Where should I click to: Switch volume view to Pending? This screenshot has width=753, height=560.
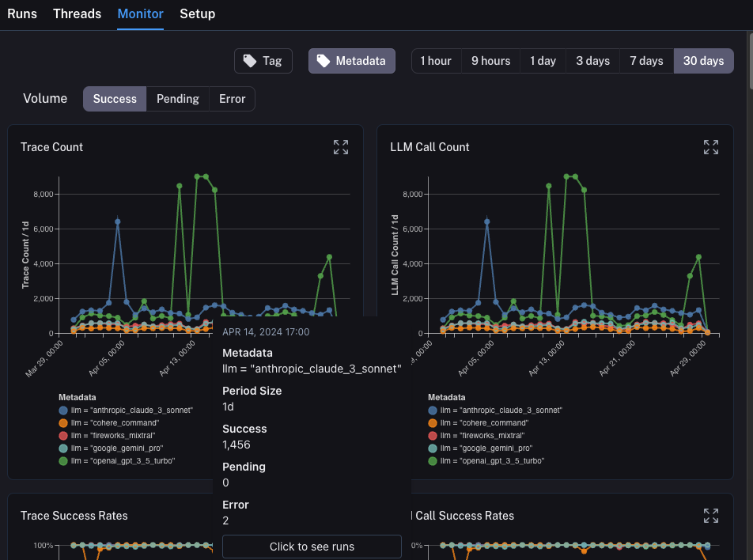pyautogui.click(x=178, y=99)
